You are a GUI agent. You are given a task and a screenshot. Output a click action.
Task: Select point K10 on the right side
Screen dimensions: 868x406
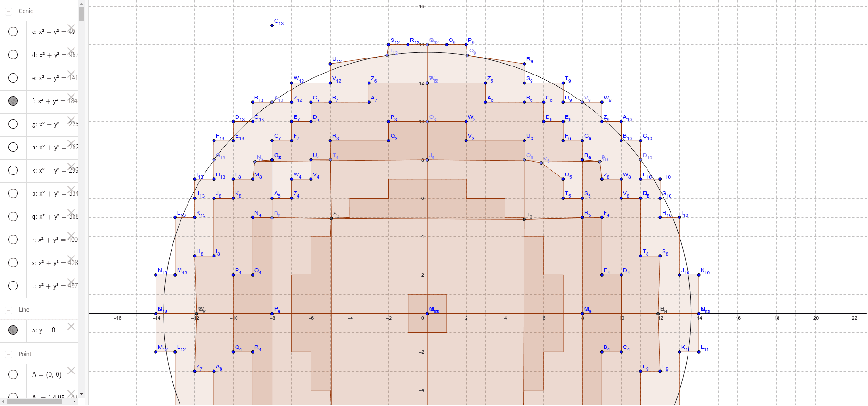(699, 275)
